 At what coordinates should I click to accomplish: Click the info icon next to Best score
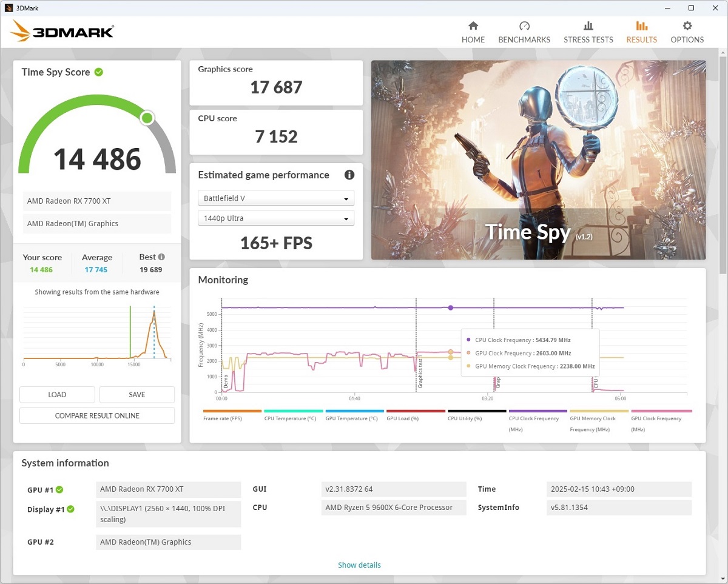tap(161, 257)
